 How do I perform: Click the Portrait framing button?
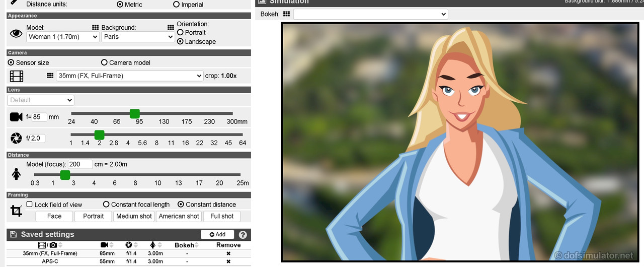(x=94, y=216)
